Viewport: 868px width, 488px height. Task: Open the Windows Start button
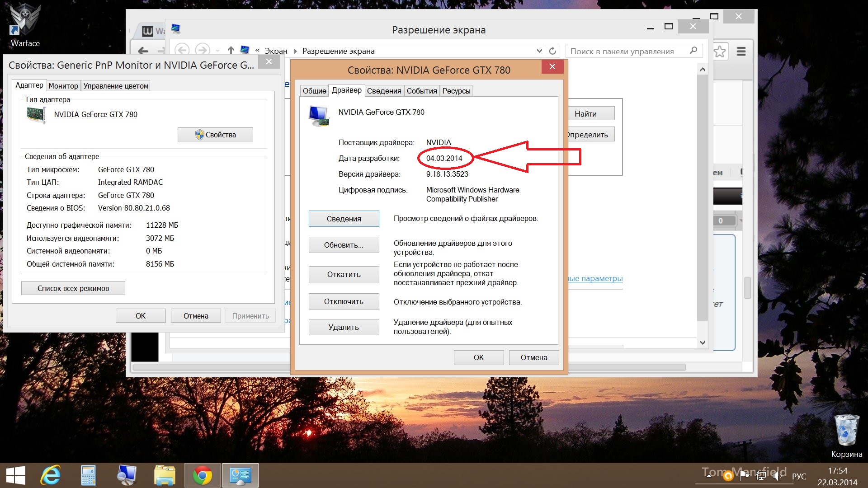(x=16, y=475)
